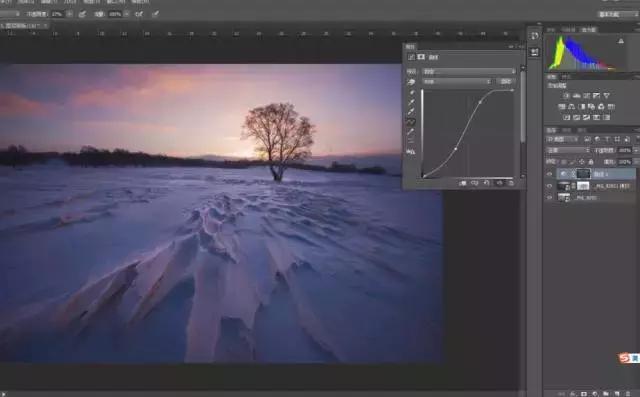640x397 pixels.
Task: Open the Curves channel dropdown
Action: pos(457,82)
